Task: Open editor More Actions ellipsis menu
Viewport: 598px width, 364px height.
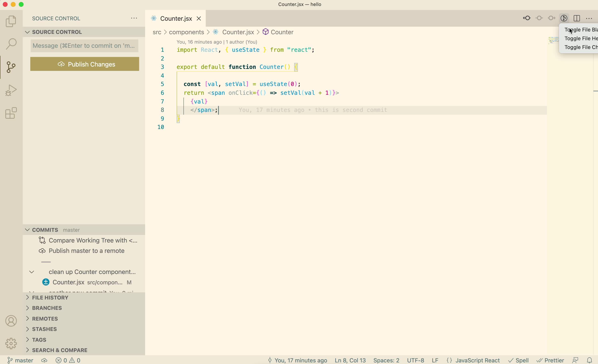Action: [589, 19]
